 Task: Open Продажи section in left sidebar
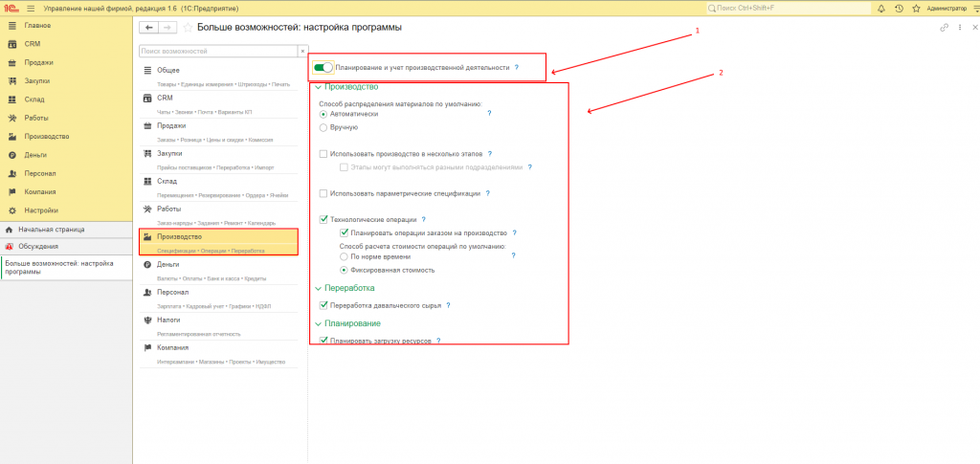(x=38, y=62)
